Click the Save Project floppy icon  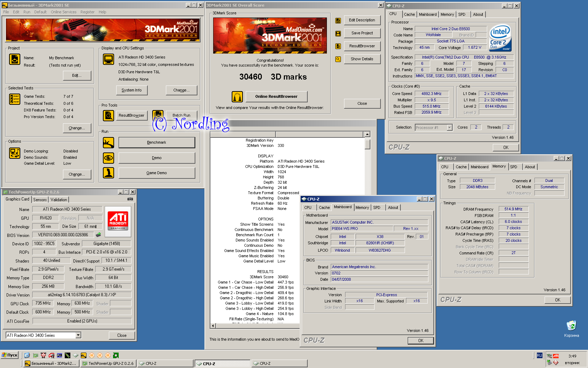pos(338,33)
